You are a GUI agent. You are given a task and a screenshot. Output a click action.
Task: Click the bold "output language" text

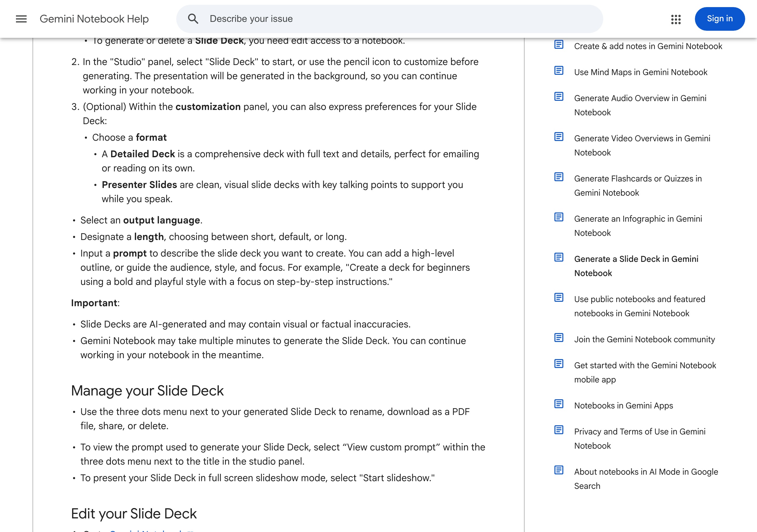pos(161,220)
